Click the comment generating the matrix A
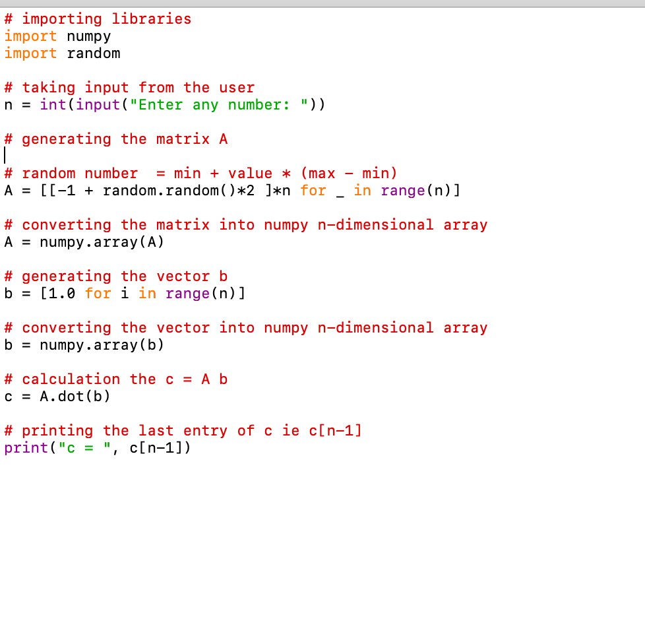The height and width of the screenshot is (644, 645). [115, 139]
